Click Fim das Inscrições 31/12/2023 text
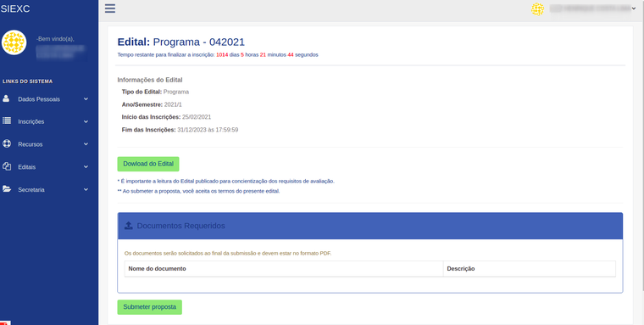This screenshot has width=644, height=325. (x=180, y=130)
